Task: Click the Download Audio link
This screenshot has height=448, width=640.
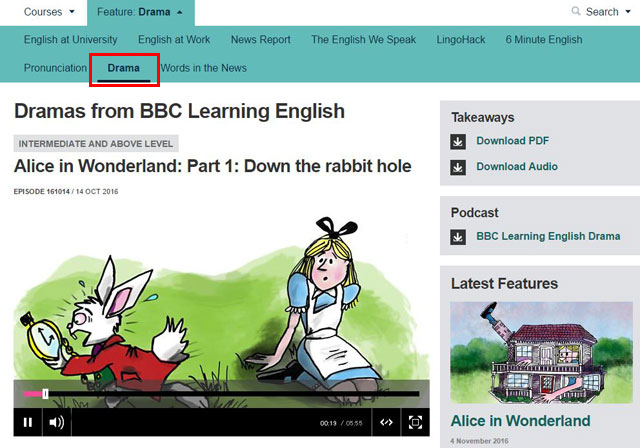Action: pyautogui.click(x=517, y=166)
